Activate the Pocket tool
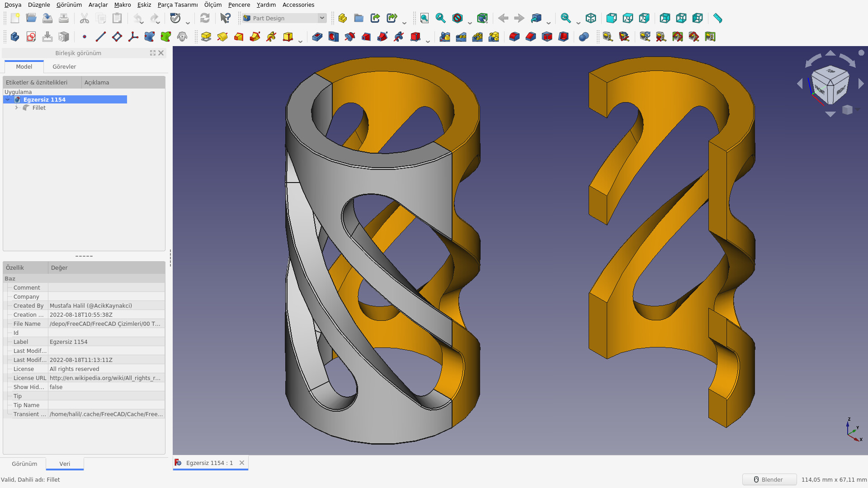Image resolution: width=868 pixels, height=488 pixels. tap(317, 37)
